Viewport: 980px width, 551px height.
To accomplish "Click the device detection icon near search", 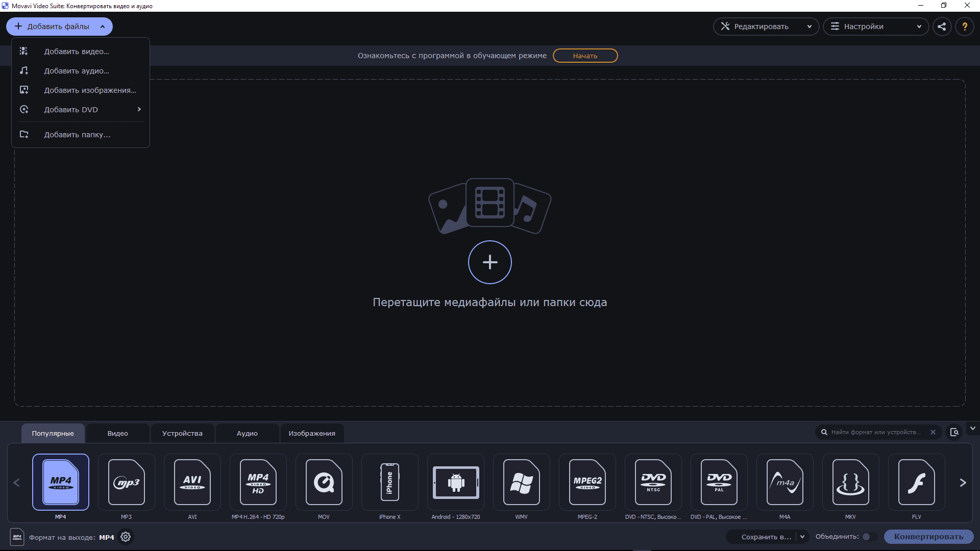I will (x=954, y=432).
